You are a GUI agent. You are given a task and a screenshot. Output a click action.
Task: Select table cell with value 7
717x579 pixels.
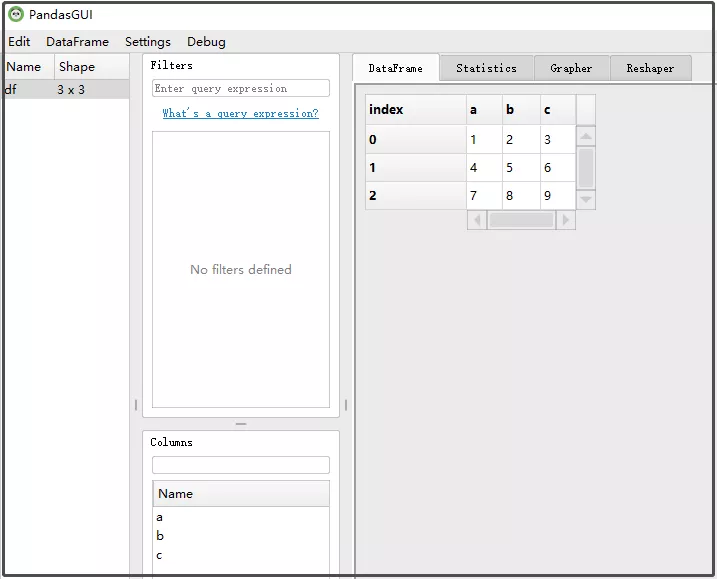pos(484,196)
